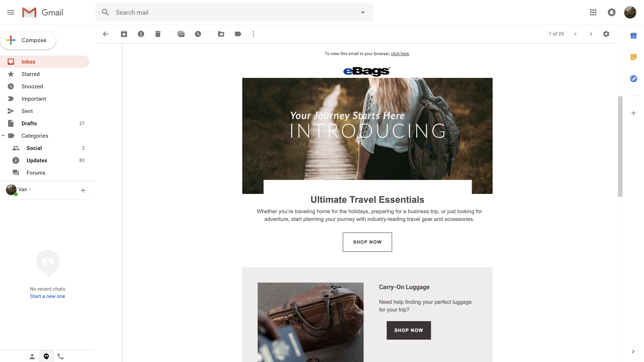Report spam using the exclamation icon
This screenshot has height=362, width=644.
pyautogui.click(x=141, y=34)
